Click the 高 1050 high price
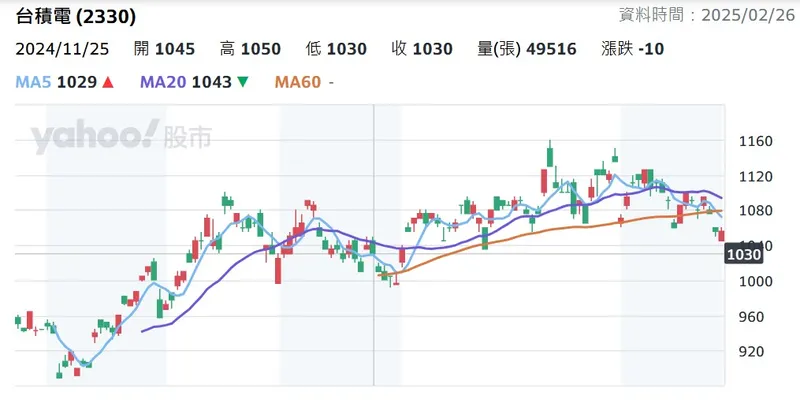Screen dimensions: 800x400 pyautogui.click(x=250, y=49)
